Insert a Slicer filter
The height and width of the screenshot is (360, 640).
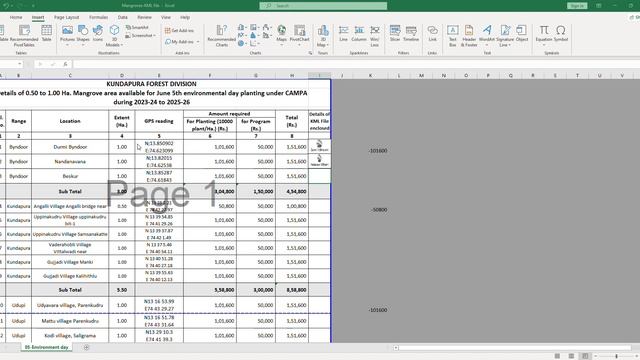tap(395, 33)
